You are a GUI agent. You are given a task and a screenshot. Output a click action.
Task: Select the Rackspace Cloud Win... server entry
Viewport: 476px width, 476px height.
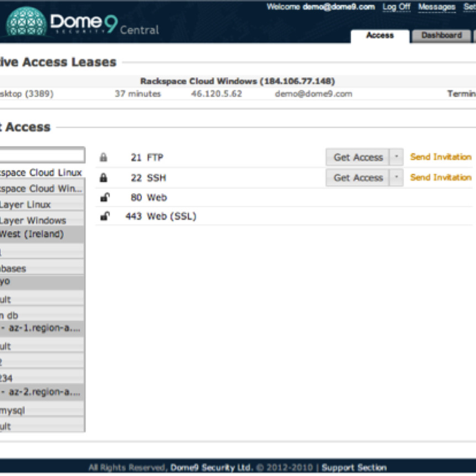[x=42, y=188]
